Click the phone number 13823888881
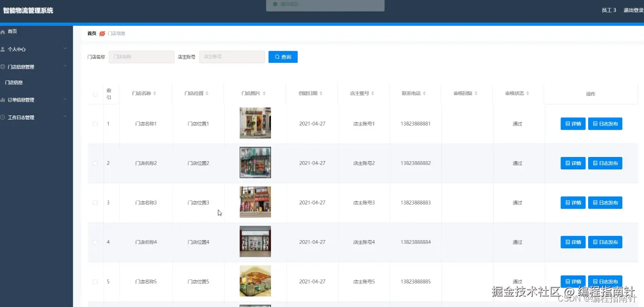 point(415,124)
